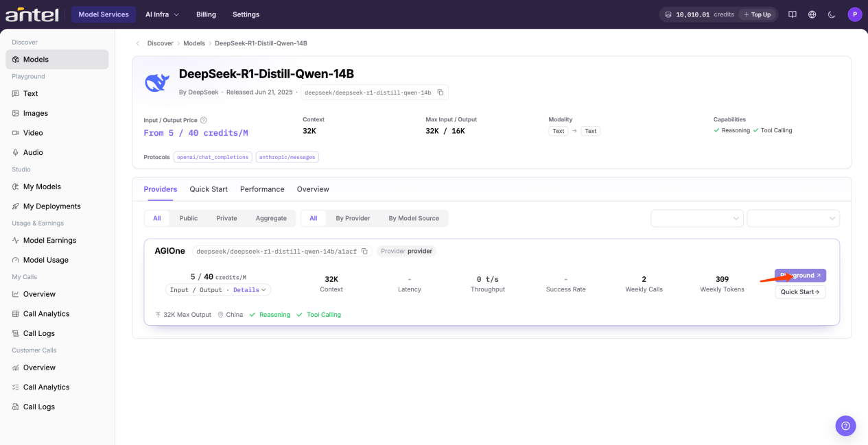
Task: Open the Audio playground
Action: [x=57, y=152]
